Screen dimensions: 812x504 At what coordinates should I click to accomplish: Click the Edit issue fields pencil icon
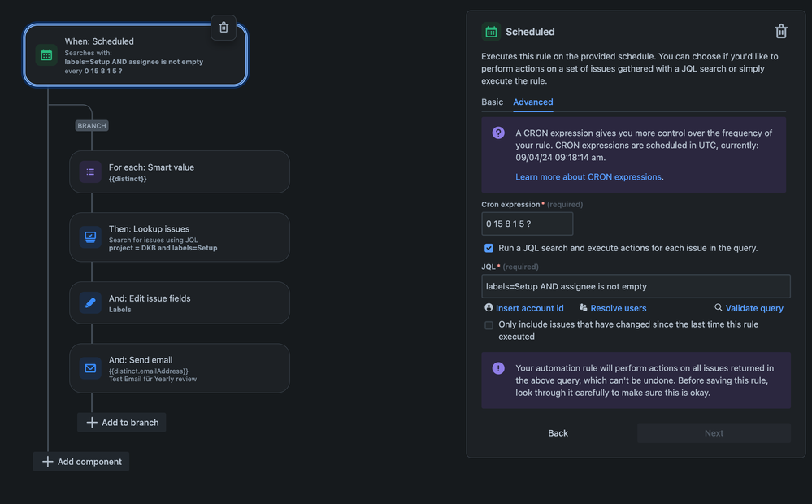click(90, 302)
